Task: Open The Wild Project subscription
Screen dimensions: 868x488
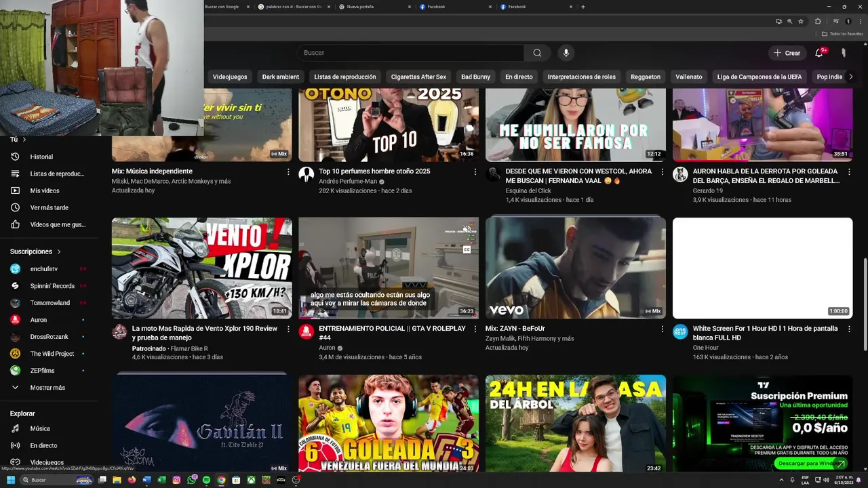Action: click(49, 354)
